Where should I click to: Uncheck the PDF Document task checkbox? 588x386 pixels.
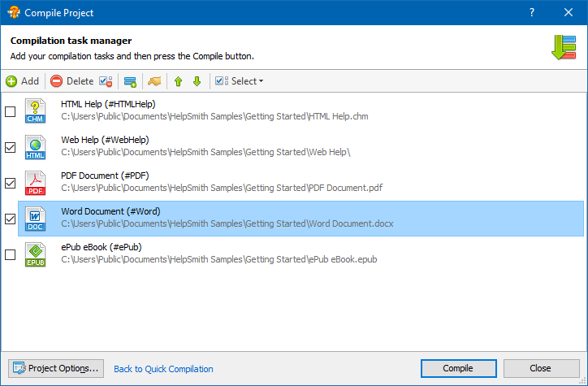coord(11,183)
